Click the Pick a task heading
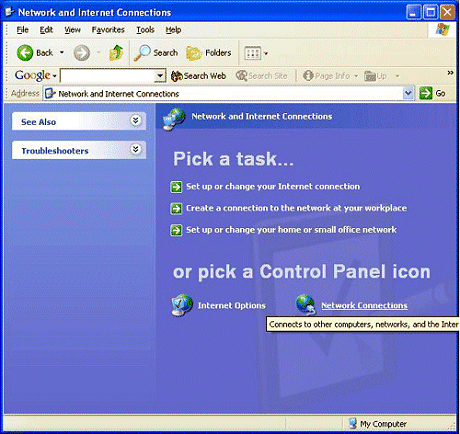460x434 pixels. [x=233, y=159]
